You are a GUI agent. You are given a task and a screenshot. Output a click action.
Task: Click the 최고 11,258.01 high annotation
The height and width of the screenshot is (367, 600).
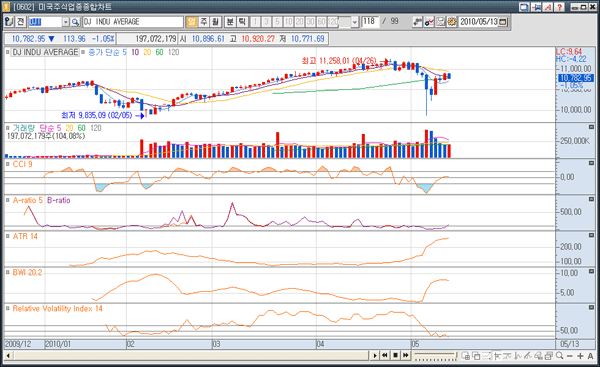point(339,61)
